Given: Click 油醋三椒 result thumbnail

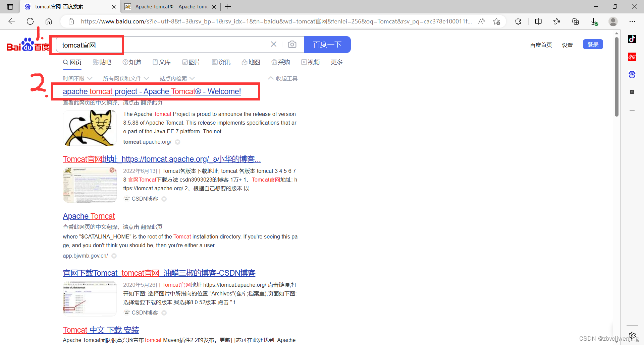Looking at the screenshot, I should point(90,298).
